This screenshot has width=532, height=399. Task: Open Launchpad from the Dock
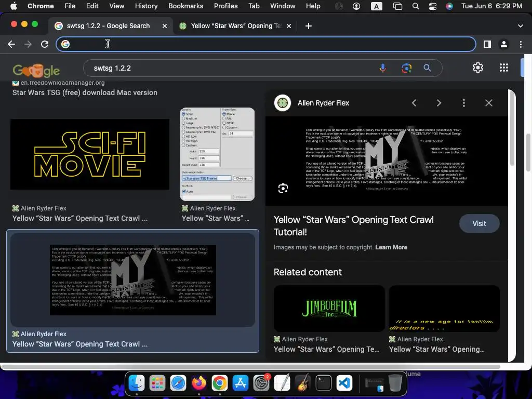pos(157,383)
